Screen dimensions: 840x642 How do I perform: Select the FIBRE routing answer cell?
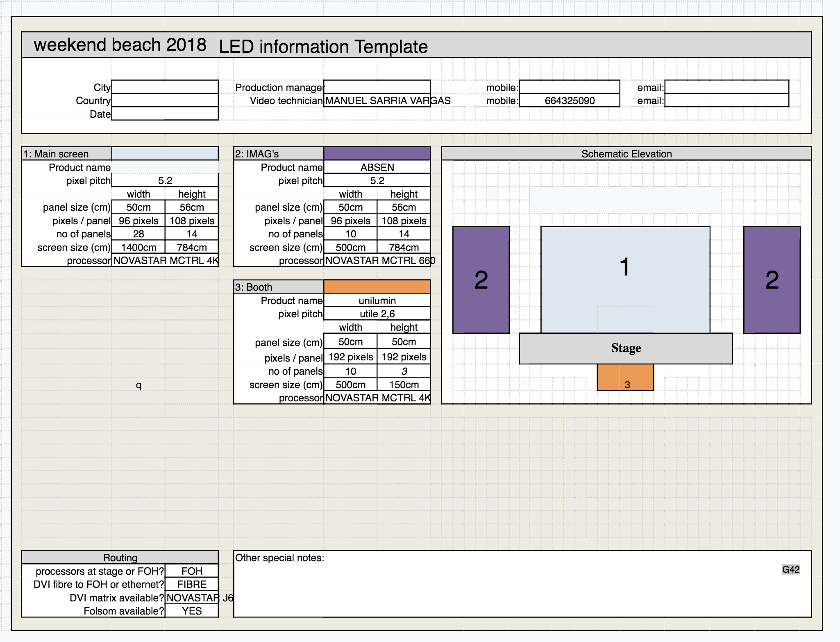[x=191, y=584]
